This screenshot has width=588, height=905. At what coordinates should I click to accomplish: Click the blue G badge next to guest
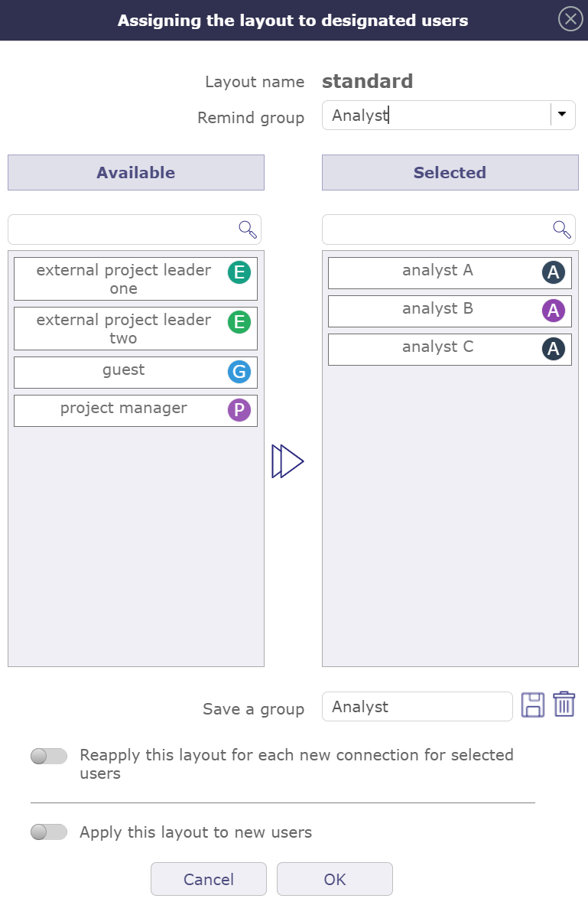click(239, 372)
